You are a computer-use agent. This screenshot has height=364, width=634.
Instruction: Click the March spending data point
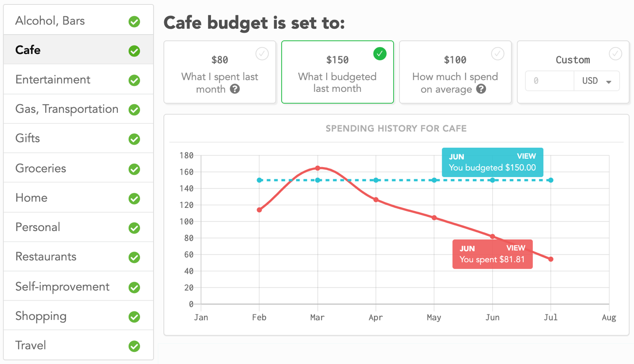tap(317, 168)
